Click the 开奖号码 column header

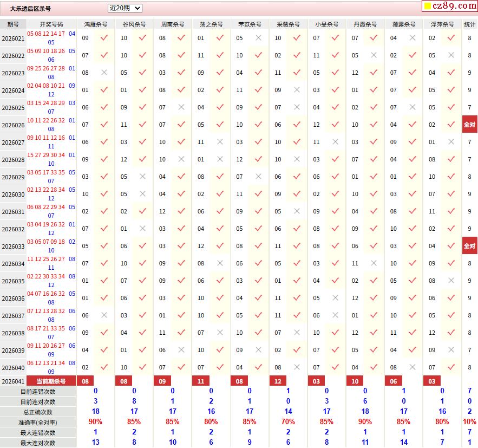pyautogui.click(x=51, y=24)
